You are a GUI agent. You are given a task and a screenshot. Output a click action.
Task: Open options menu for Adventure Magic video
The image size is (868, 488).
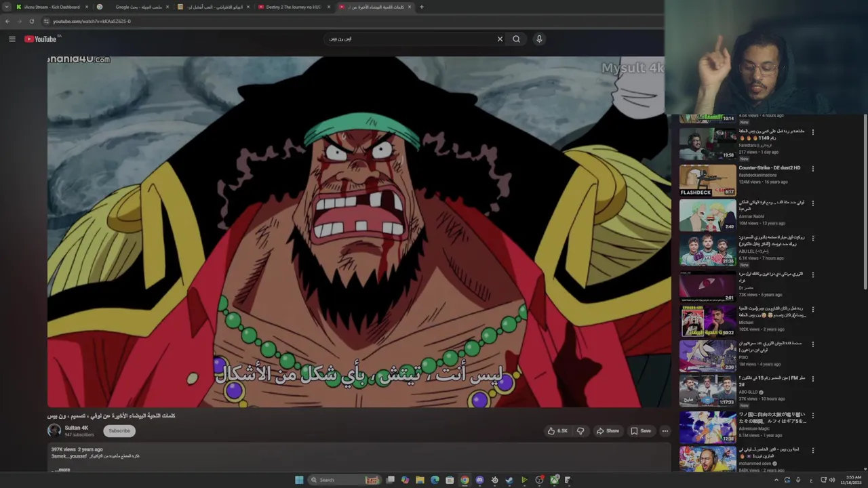click(813, 415)
